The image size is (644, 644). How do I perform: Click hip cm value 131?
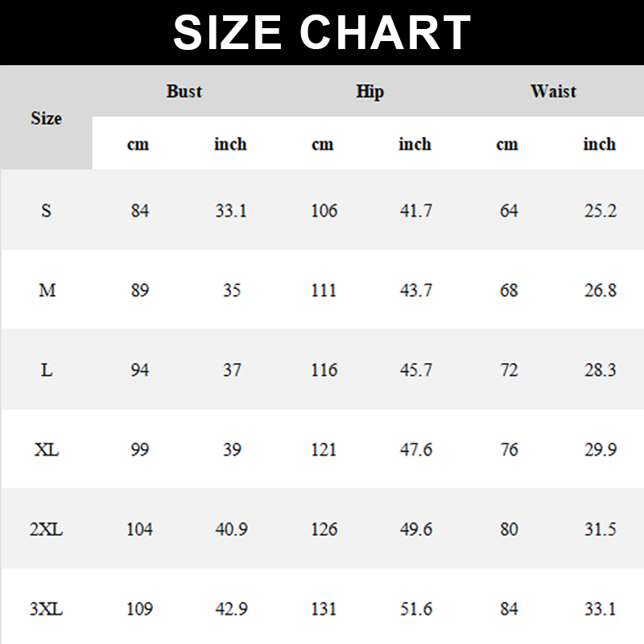coord(324,609)
